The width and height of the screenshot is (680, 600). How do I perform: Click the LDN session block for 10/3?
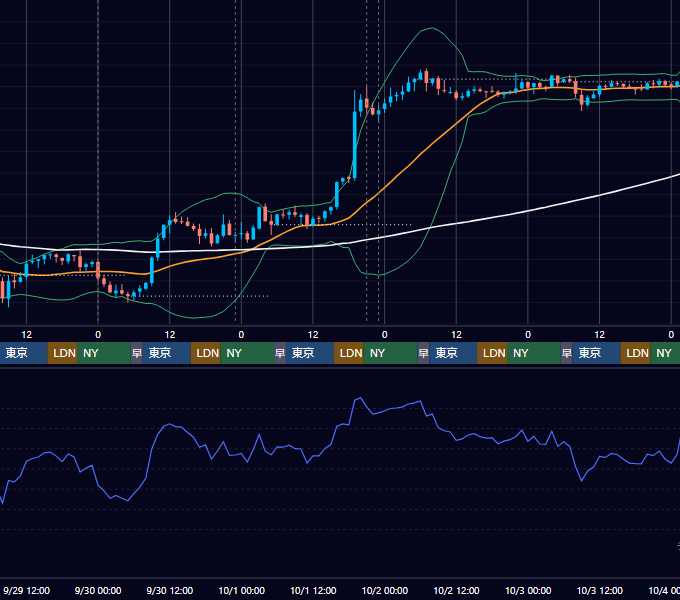[x=636, y=353]
